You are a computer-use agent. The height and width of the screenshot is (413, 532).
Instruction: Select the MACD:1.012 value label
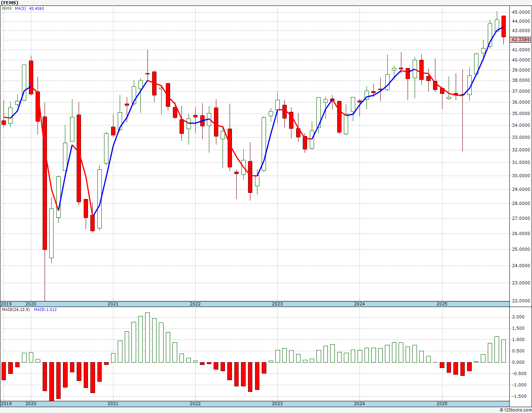point(45,310)
